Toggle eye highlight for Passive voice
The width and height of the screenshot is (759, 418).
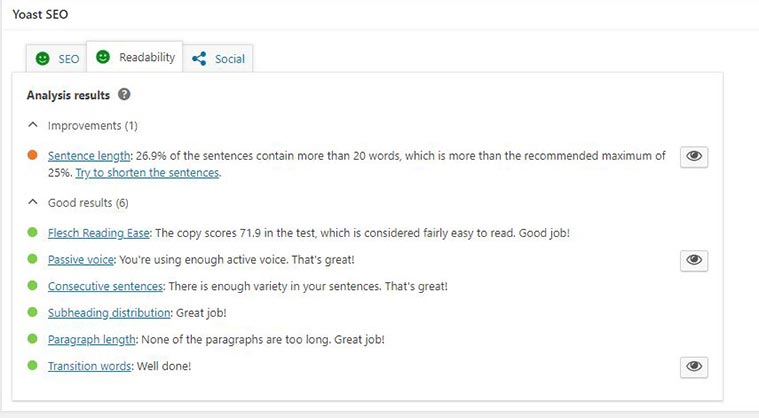tap(693, 260)
